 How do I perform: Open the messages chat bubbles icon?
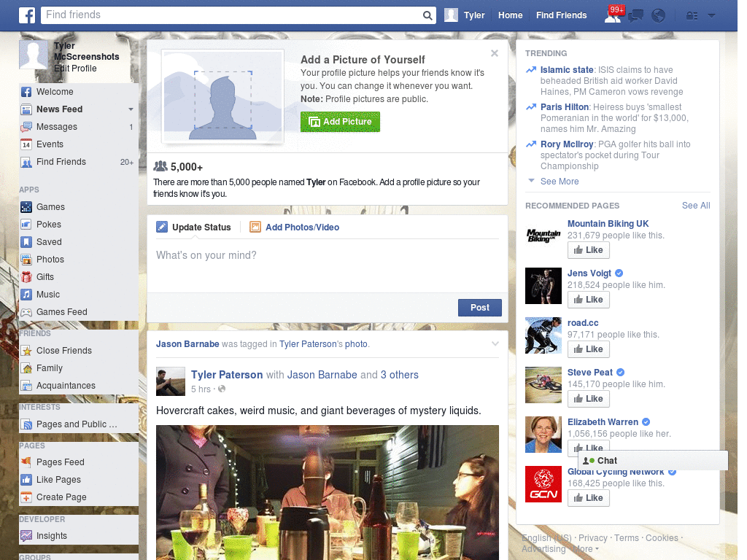[635, 16]
